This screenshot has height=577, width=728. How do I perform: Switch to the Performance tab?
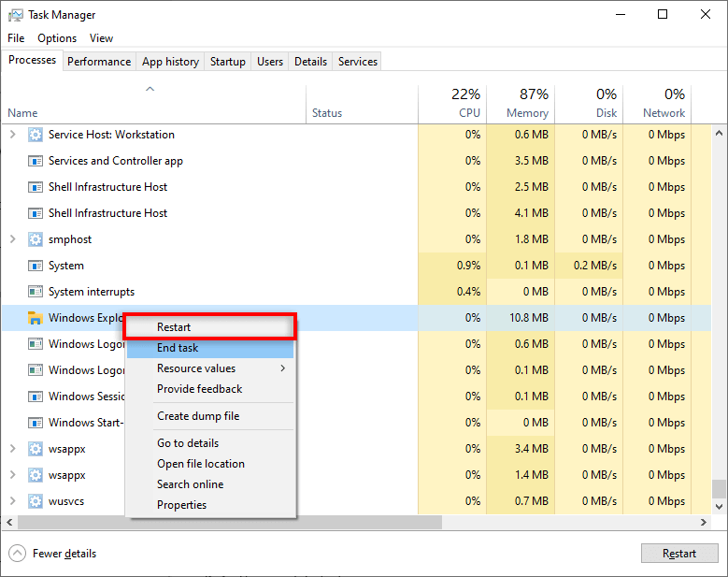[x=99, y=62]
